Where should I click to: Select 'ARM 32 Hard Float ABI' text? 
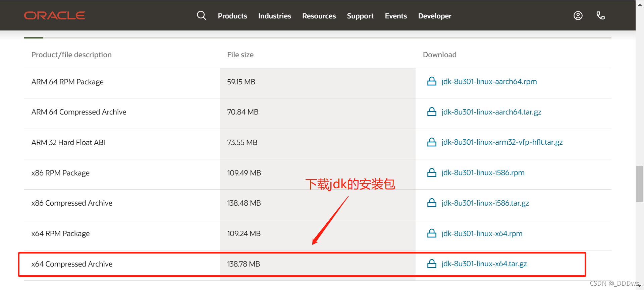pos(68,142)
